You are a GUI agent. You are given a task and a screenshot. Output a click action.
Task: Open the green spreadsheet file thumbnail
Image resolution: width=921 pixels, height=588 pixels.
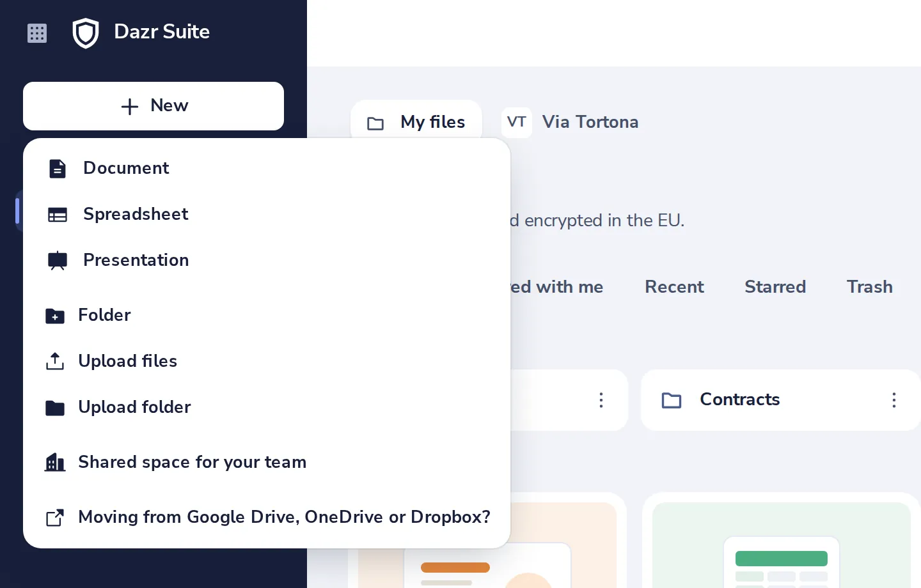pos(782,545)
